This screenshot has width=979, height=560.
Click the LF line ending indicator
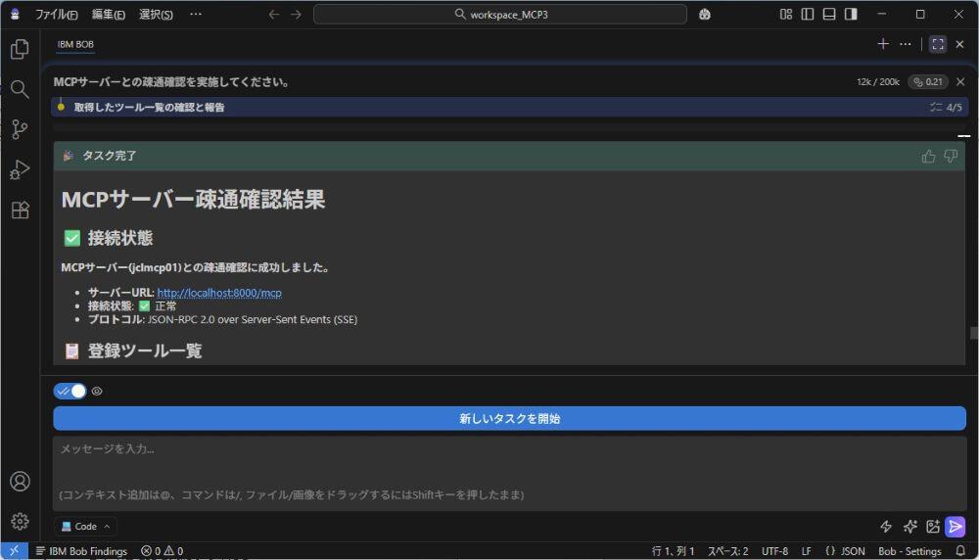click(x=806, y=550)
